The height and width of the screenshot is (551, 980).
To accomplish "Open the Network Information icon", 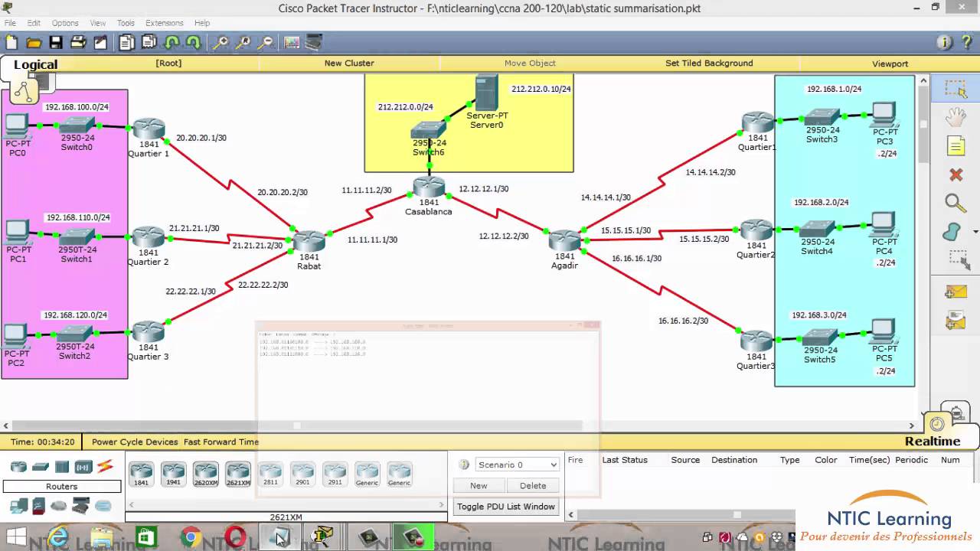I will tap(945, 43).
